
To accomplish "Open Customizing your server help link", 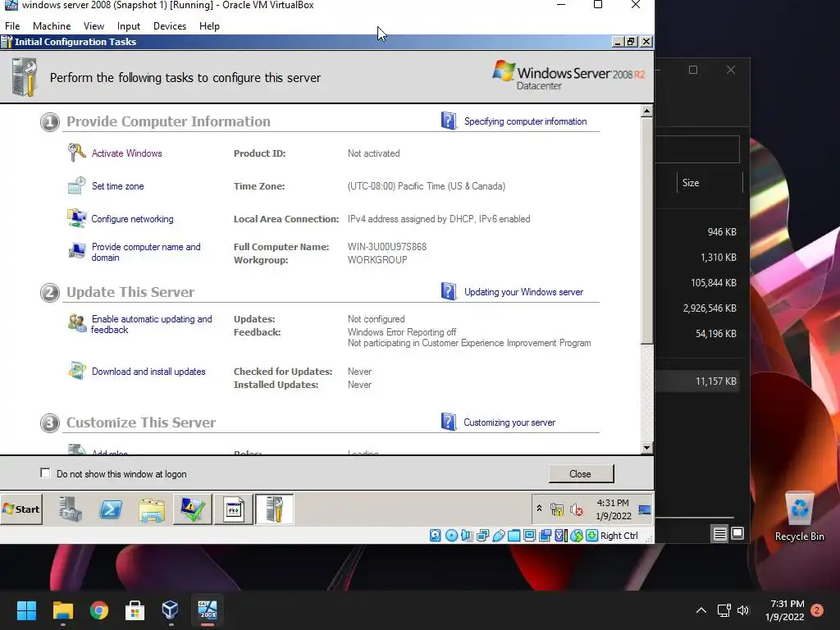I will (x=509, y=422).
